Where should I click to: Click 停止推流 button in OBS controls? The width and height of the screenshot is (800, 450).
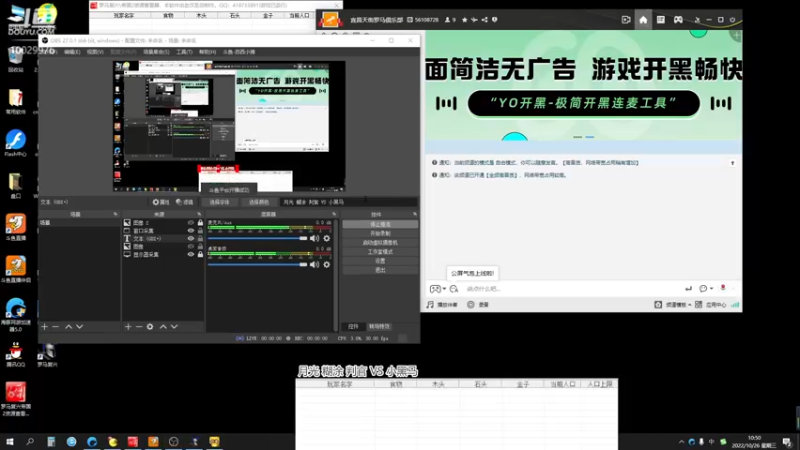coord(380,224)
